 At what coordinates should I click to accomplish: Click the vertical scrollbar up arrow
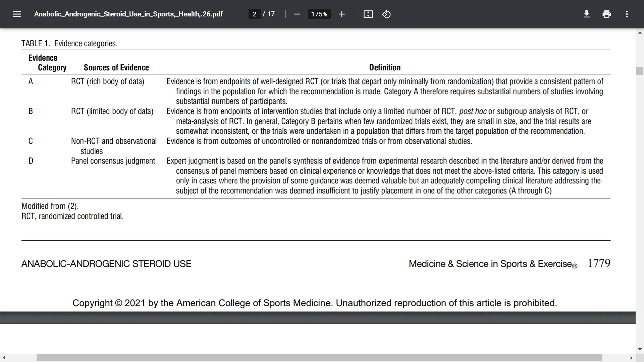tap(640, 33)
